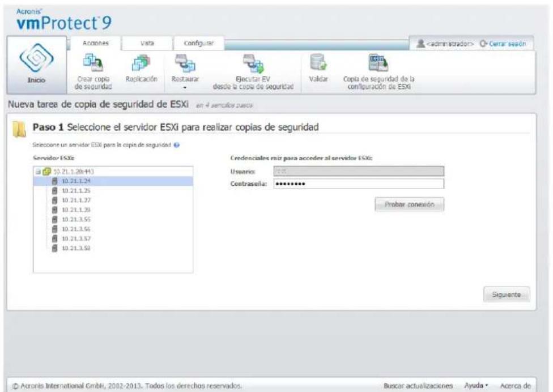This screenshot has width=553, height=392.
Task: Click the Siguiente button
Action: pyautogui.click(x=507, y=295)
